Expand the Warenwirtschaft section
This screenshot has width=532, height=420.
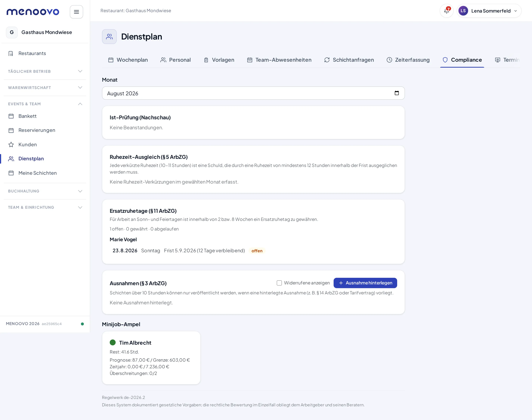[45, 88]
